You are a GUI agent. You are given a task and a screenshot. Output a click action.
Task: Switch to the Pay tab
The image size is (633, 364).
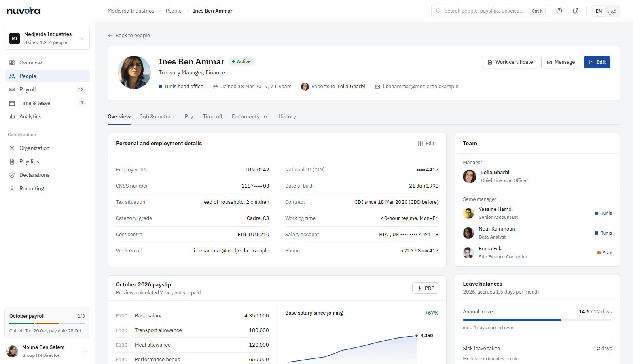(x=189, y=116)
